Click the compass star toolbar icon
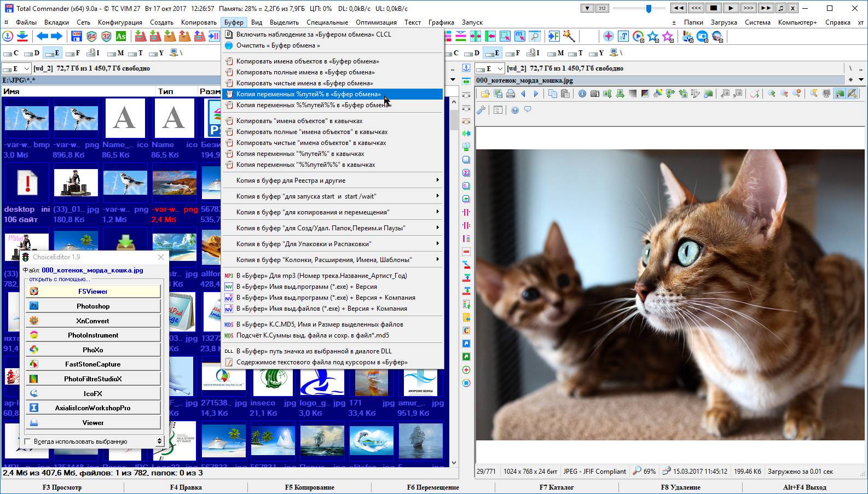Screen dimensions: 868x494 pyautogui.click(x=608, y=36)
